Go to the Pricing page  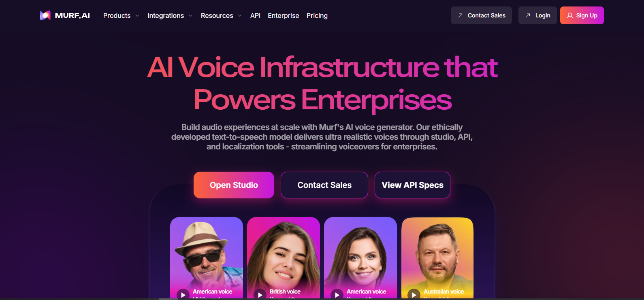tap(317, 15)
